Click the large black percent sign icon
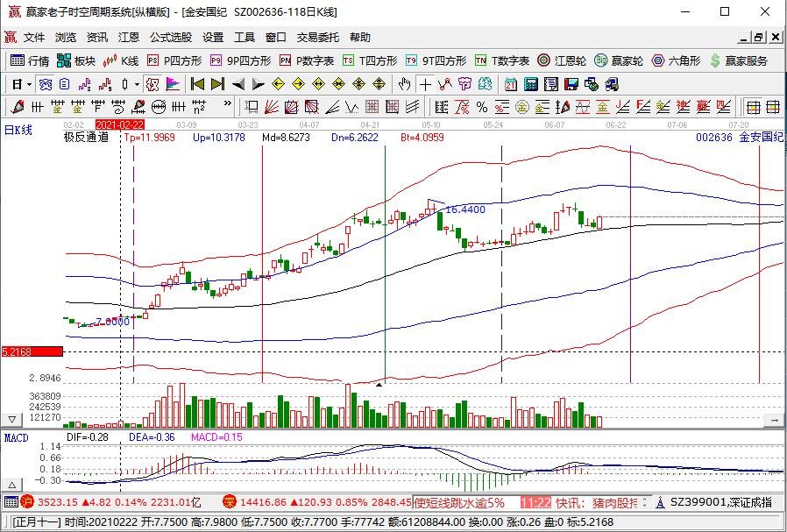The width and height of the screenshot is (787, 532). 482,107
